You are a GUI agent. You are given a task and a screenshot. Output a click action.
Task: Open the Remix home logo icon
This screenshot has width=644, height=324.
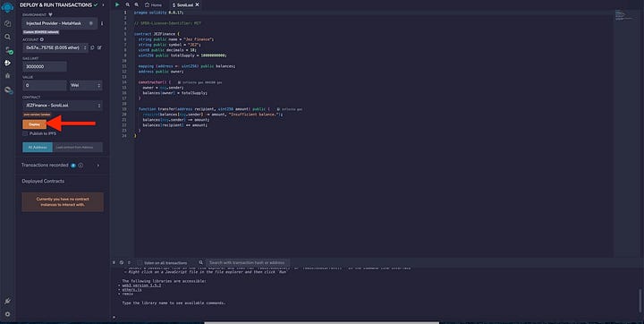coord(7,8)
